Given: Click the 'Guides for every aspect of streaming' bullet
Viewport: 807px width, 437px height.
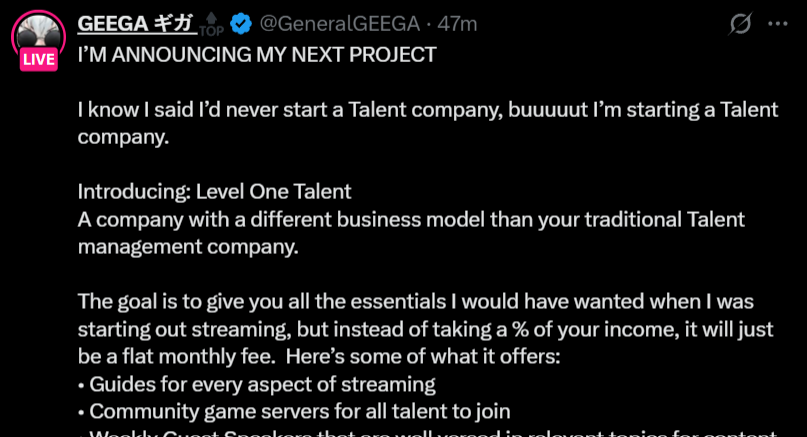Looking at the screenshot, I should [257, 384].
